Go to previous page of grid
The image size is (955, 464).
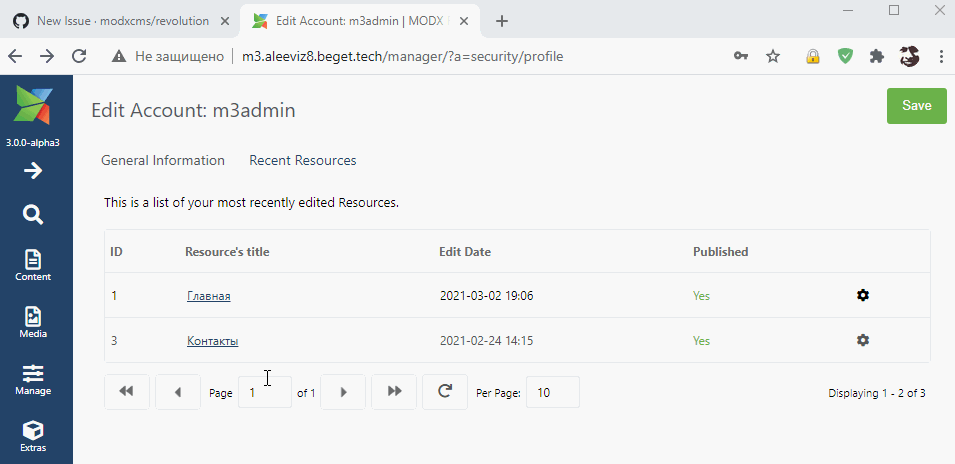click(178, 392)
